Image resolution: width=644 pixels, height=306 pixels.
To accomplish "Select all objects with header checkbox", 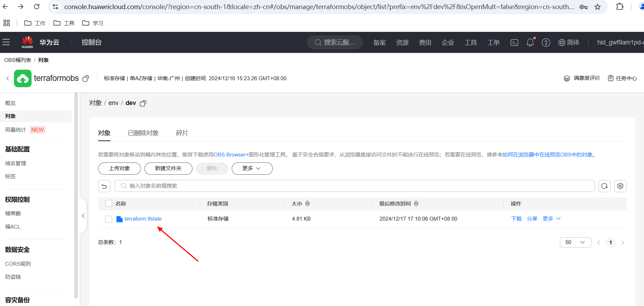I will coord(109,203).
